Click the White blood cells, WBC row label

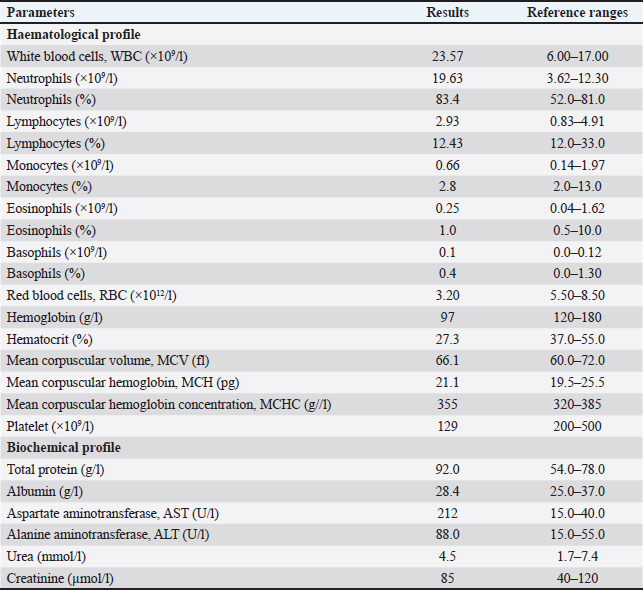111,58
